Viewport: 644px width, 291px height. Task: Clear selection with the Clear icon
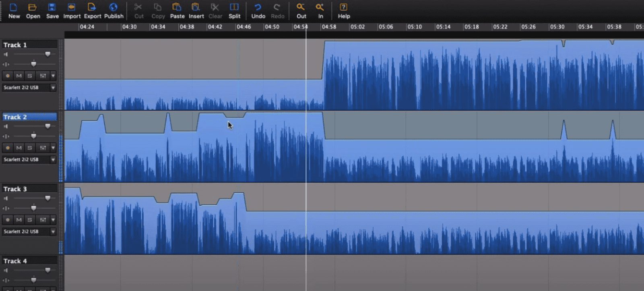(x=215, y=7)
